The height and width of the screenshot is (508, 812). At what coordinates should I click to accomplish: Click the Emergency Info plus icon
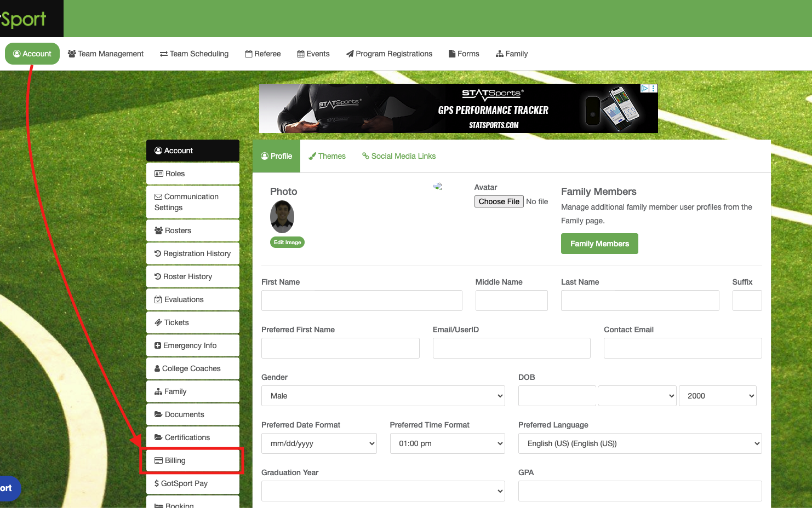[x=158, y=345]
